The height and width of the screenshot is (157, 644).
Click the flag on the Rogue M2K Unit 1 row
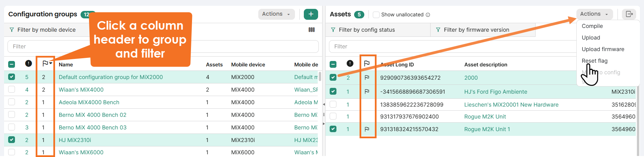(x=367, y=129)
